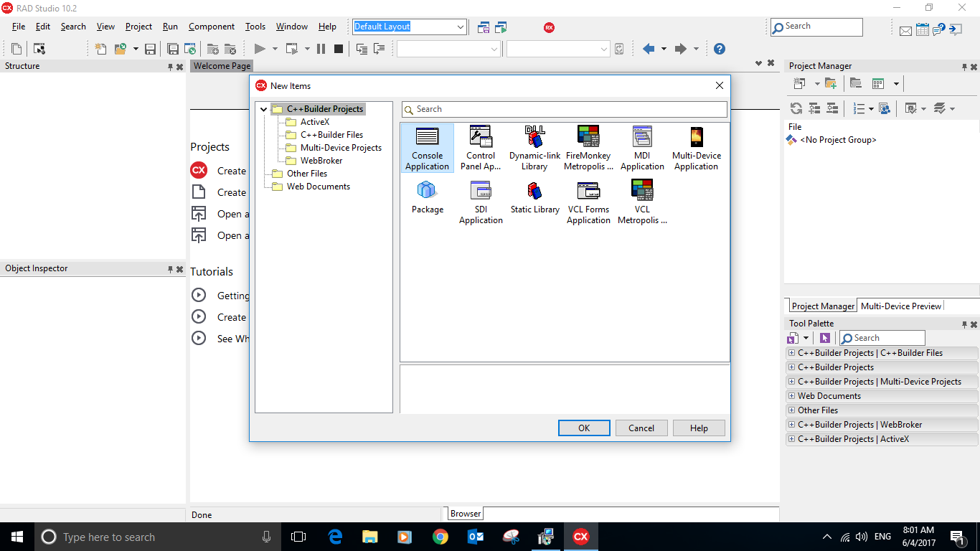The height and width of the screenshot is (551, 980).
Task: Select the MDI Application icon
Action: click(642, 148)
